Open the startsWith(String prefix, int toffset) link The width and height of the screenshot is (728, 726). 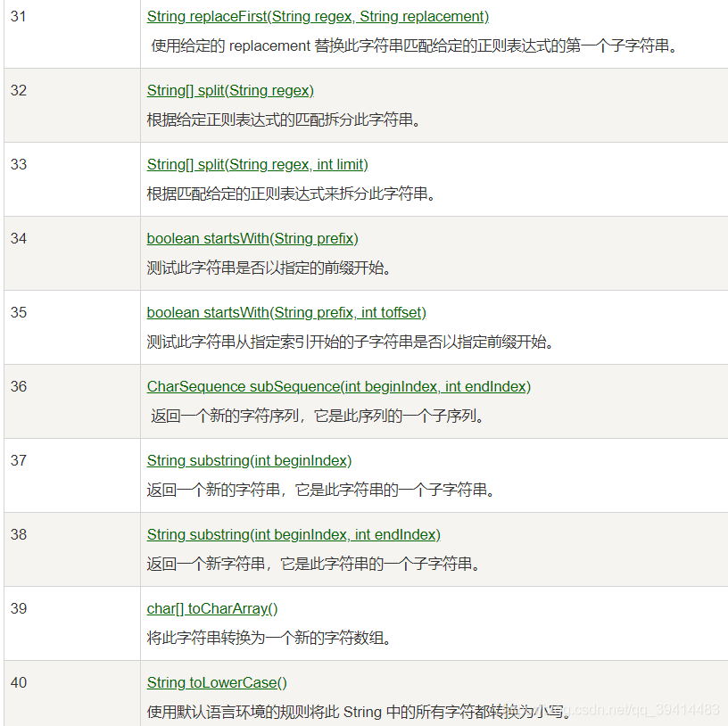(286, 313)
